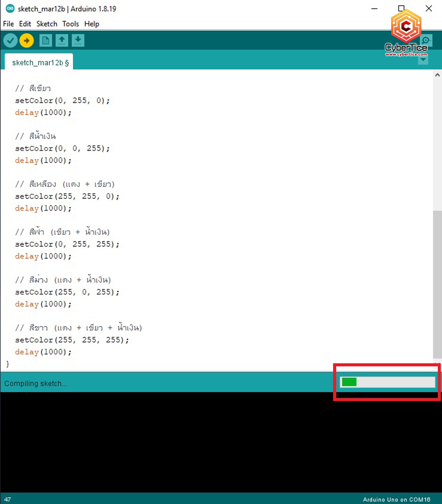Click the Verify checkmark button
Viewport: 442px width, 504px height.
pyautogui.click(x=10, y=40)
